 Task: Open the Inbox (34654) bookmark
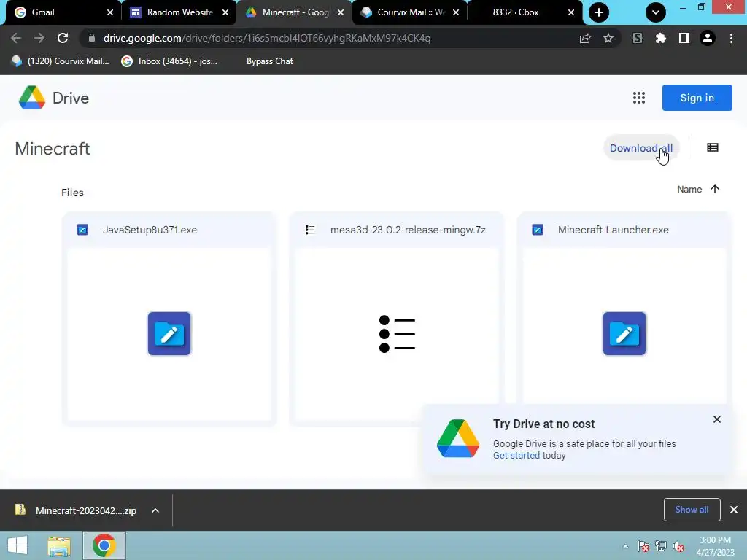(x=169, y=61)
